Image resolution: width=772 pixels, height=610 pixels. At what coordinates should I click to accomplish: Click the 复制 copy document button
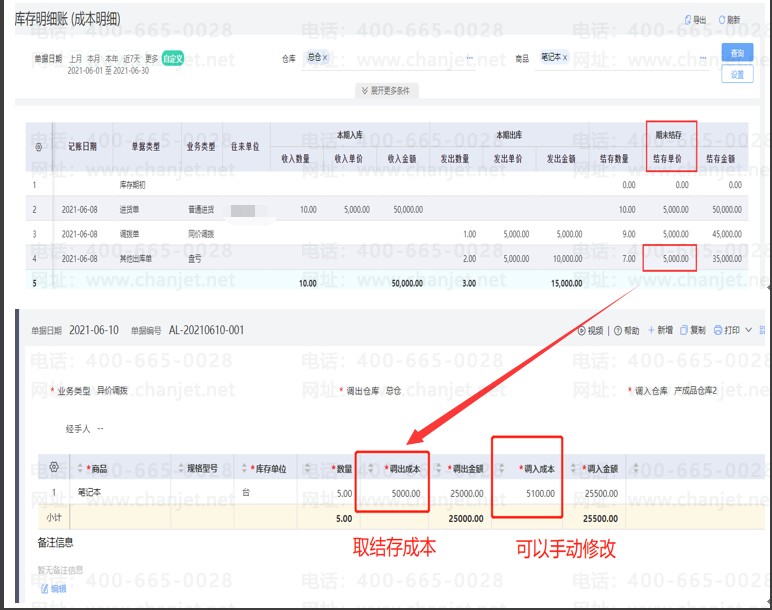(x=693, y=330)
